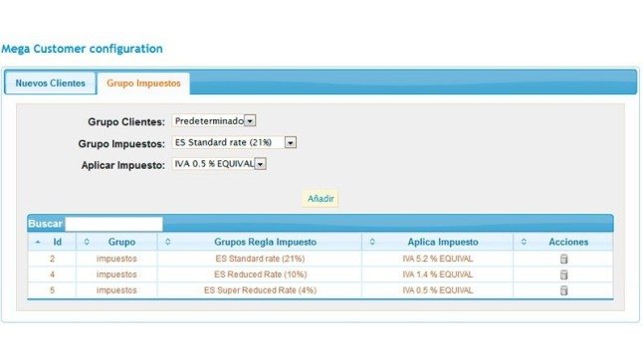Click the IVA 5.2 % EQUIVAL cell

point(438,259)
